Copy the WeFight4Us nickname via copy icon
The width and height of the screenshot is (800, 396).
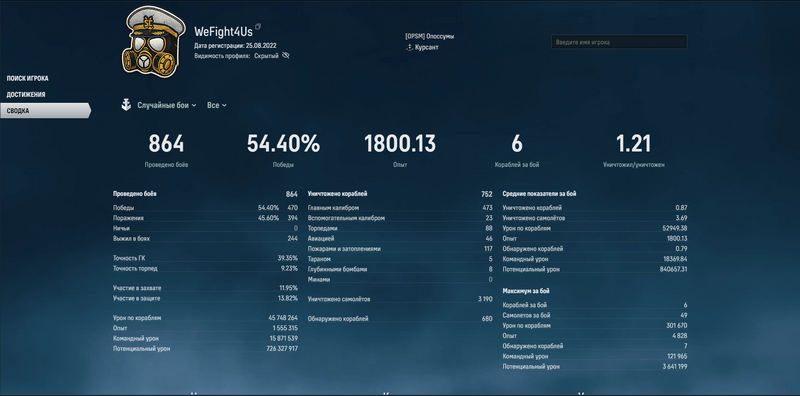pyautogui.click(x=258, y=26)
